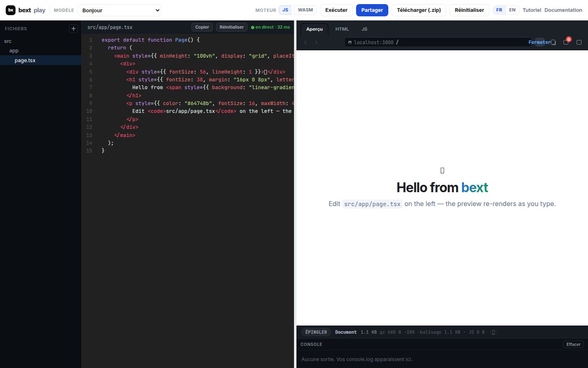Click the 'Aucune sortie' console message

point(357,359)
